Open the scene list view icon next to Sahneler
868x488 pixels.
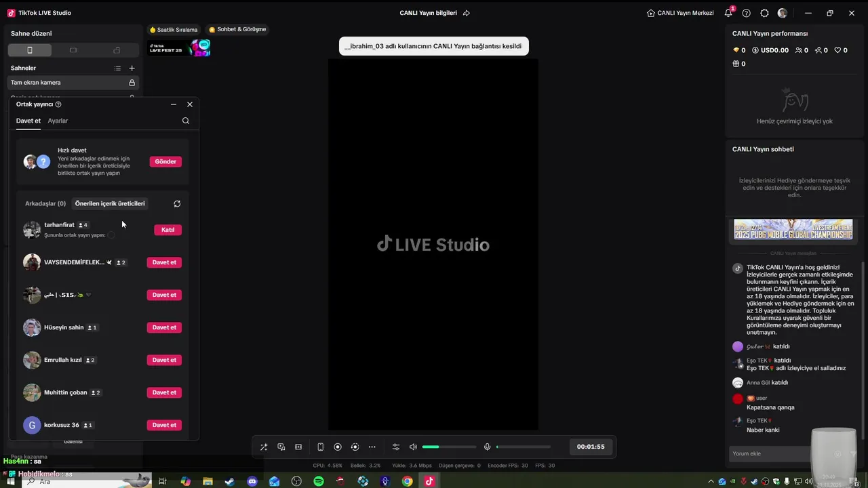117,68
